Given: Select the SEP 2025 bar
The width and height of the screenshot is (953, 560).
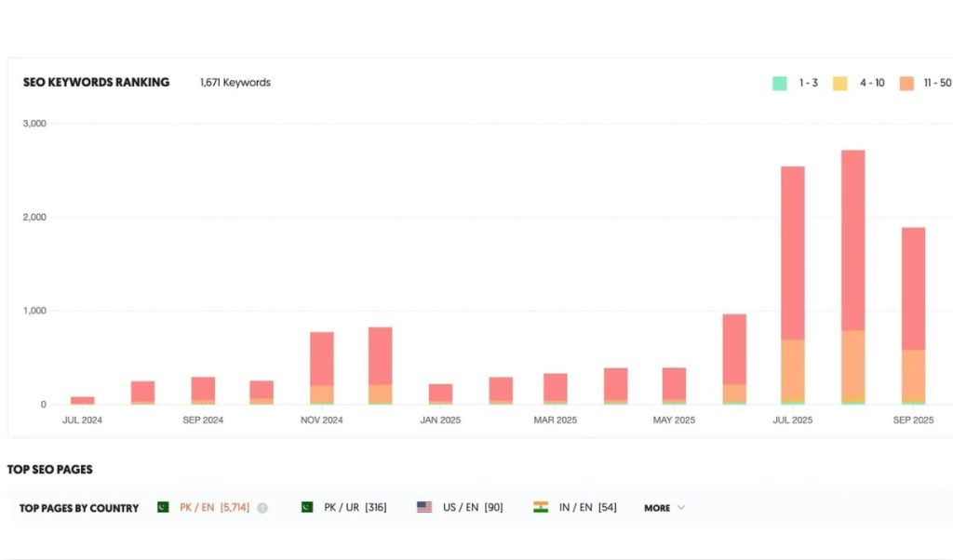Looking at the screenshot, I should pos(913,316).
